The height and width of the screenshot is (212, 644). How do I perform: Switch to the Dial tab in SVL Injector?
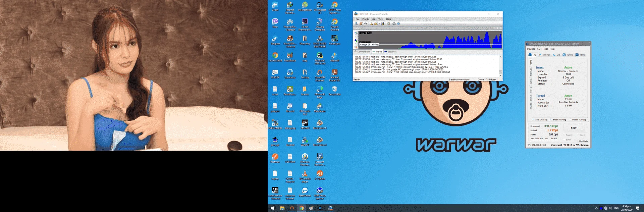pos(556,55)
